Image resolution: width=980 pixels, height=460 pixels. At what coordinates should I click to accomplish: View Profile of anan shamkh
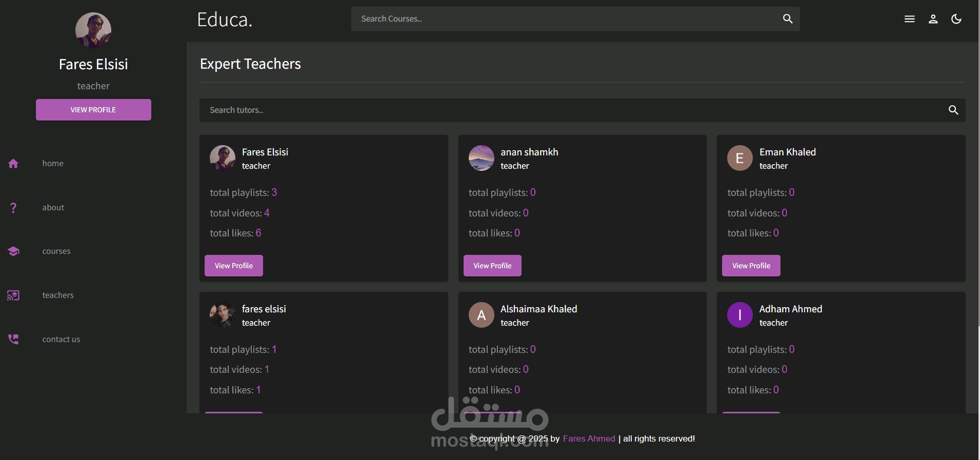(492, 266)
